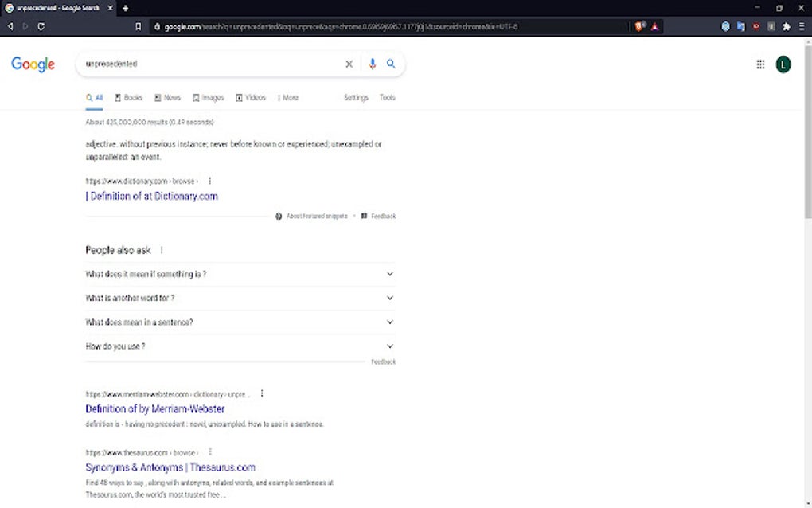Open the Brave Shields lion icon

pos(639,26)
